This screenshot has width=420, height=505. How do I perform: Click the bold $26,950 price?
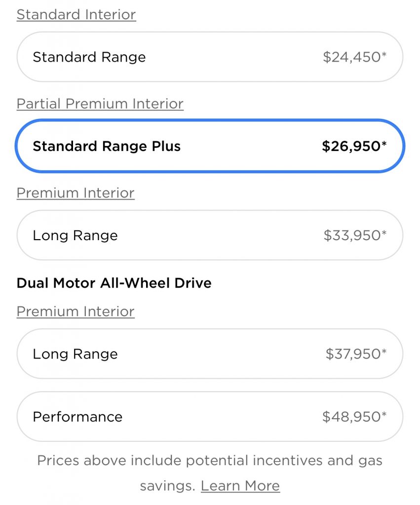351,146
